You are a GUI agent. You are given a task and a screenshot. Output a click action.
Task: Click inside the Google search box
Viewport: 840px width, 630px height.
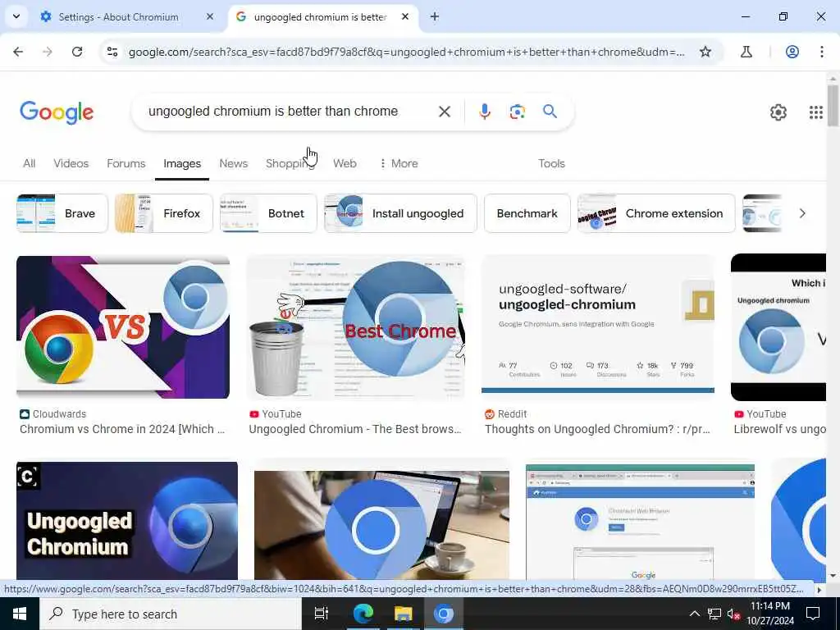(x=273, y=112)
